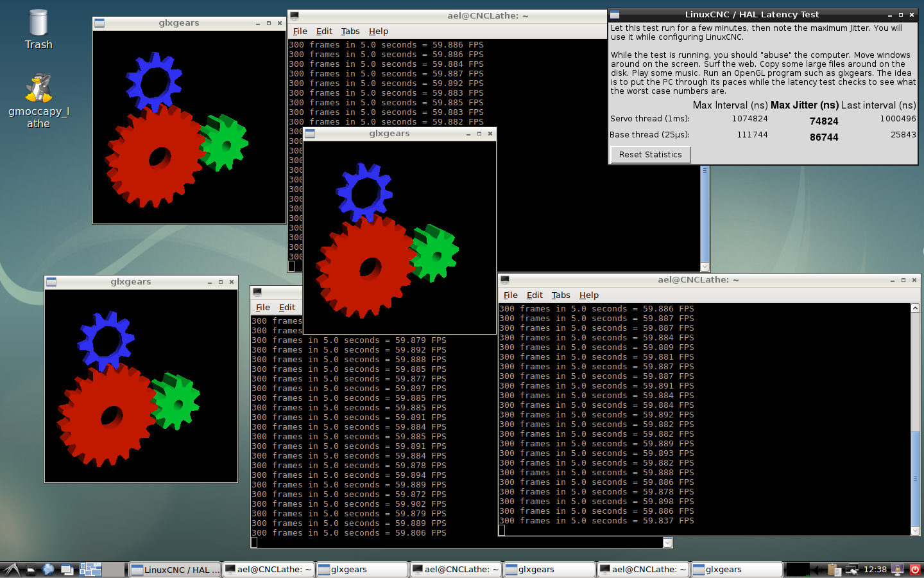
Task: Click the Max Interval value 111744
Action: (752, 135)
